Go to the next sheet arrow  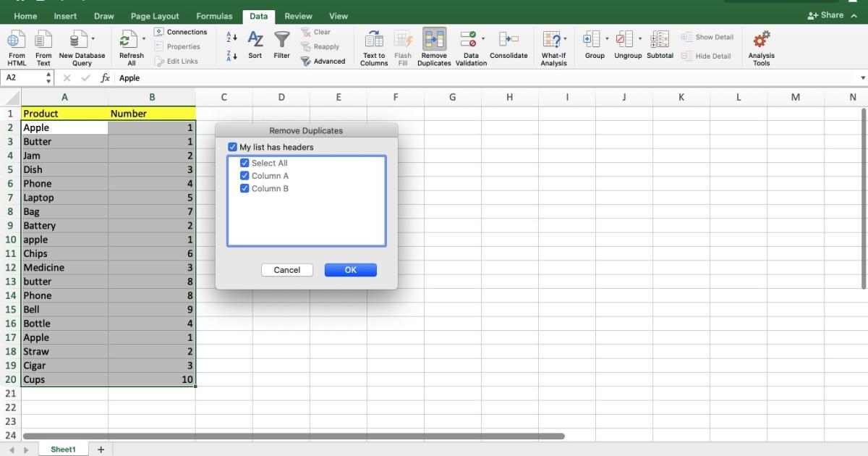click(27, 450)
